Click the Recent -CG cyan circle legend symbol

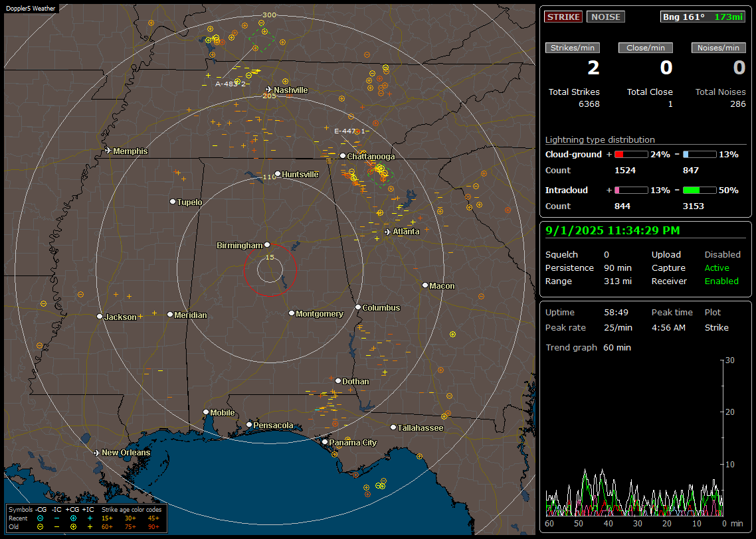click(41, 518)
